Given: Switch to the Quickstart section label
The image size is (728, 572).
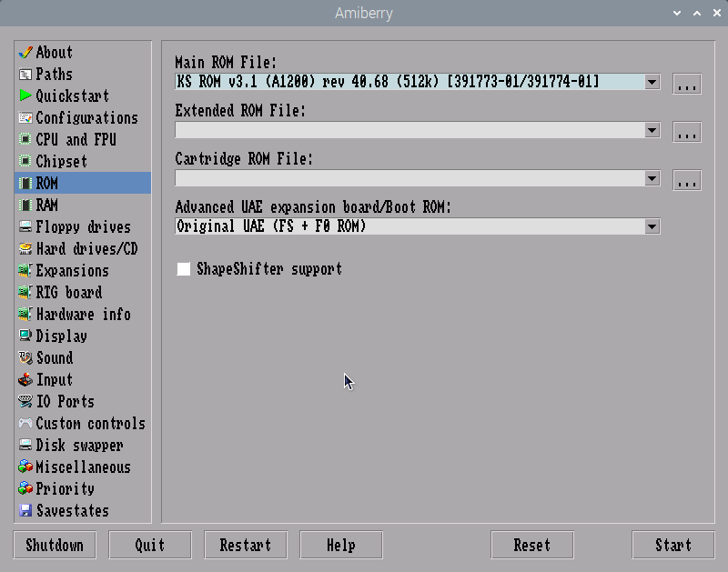Looking at the screenshot, I should (73, 96).
